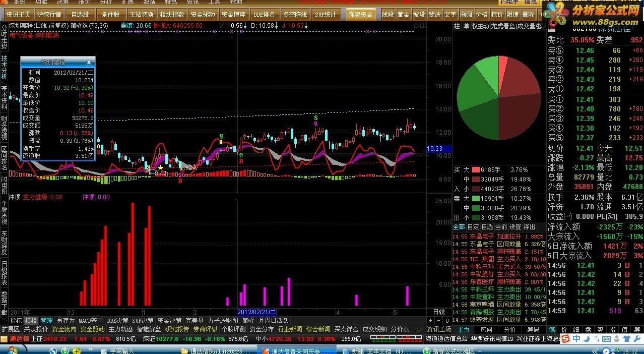This screenshot has width=644, height=354.
Task: Select the highlighted 强势资金 button
Action: tap(360, 14)
